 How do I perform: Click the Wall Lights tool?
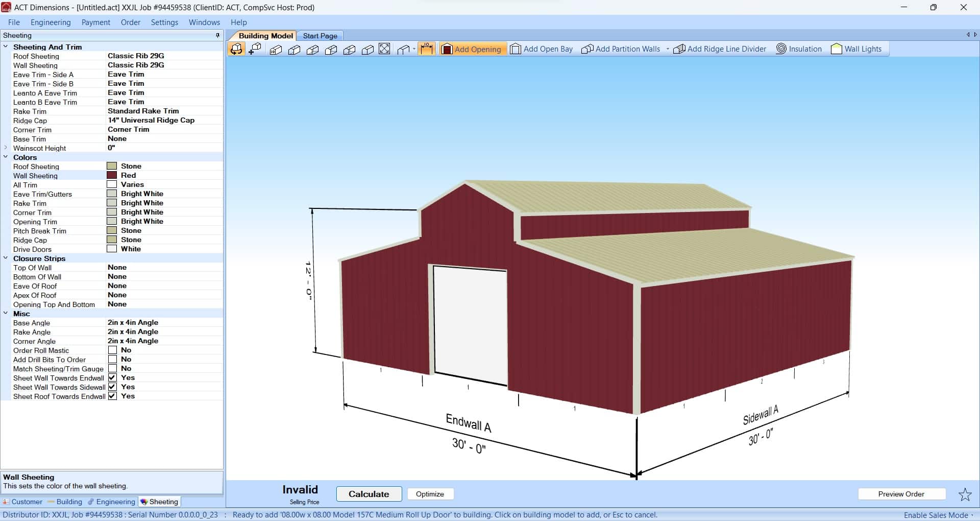(856, 49)
